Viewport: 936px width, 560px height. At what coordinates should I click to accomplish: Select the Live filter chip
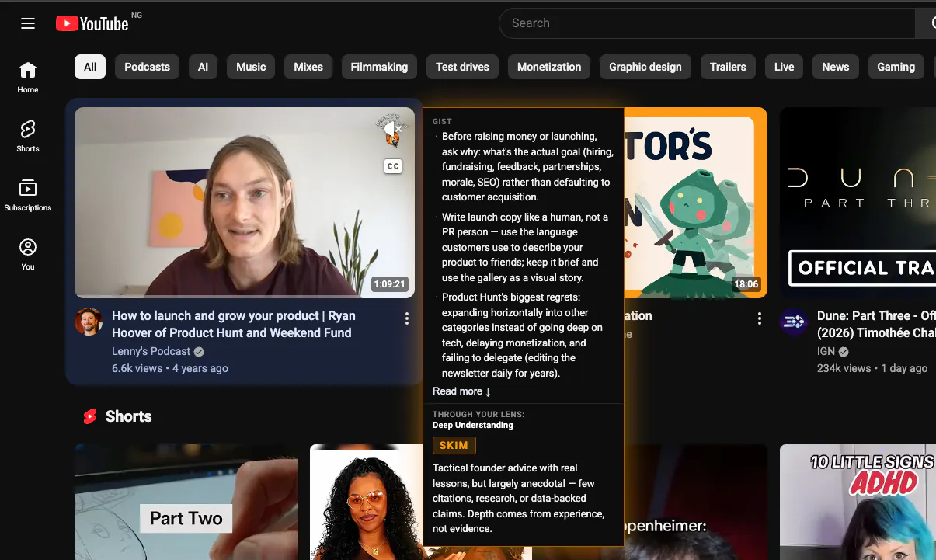point(785,67)
